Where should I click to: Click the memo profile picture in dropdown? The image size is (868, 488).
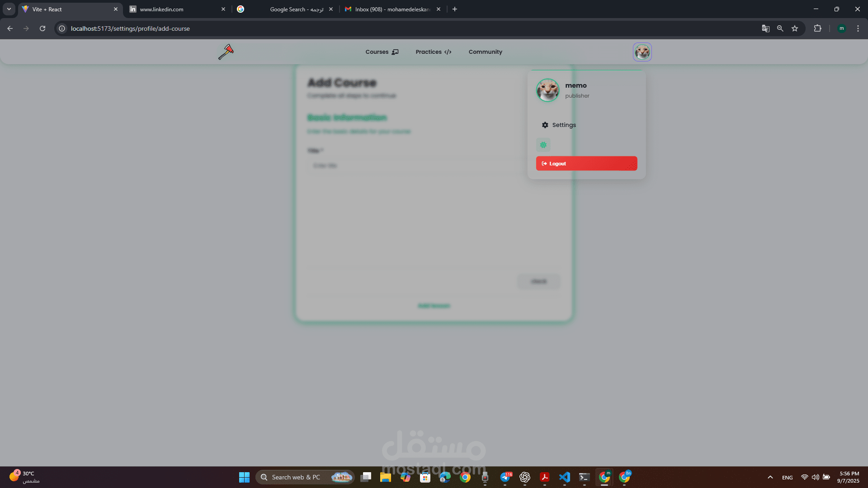(x=547, y=90)
